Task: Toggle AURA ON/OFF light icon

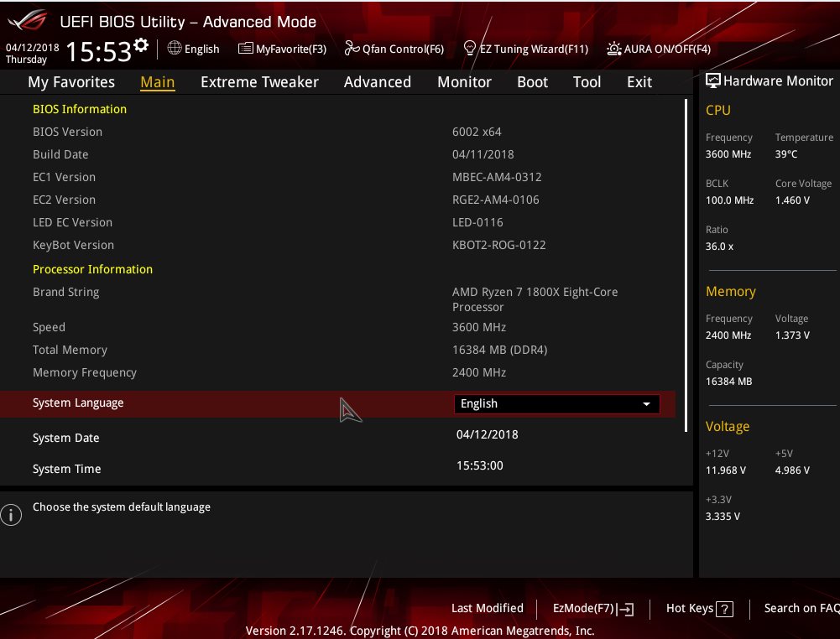Action: tap(614, 49)
